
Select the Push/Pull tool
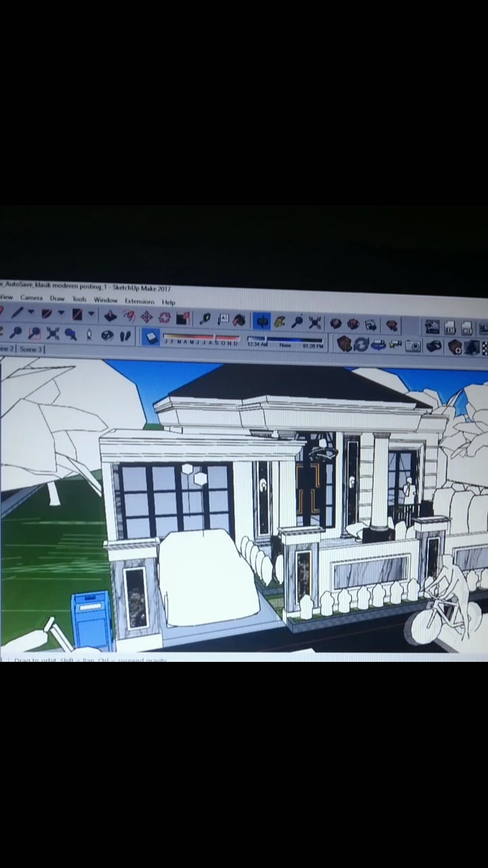pyautogui.click(x=110, y=315)
